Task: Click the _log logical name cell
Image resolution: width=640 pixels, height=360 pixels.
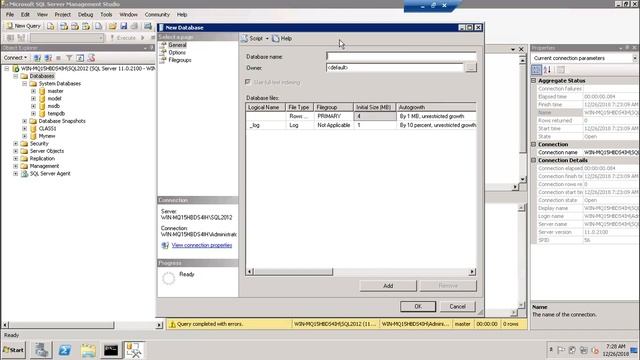Action: point(266,125)
